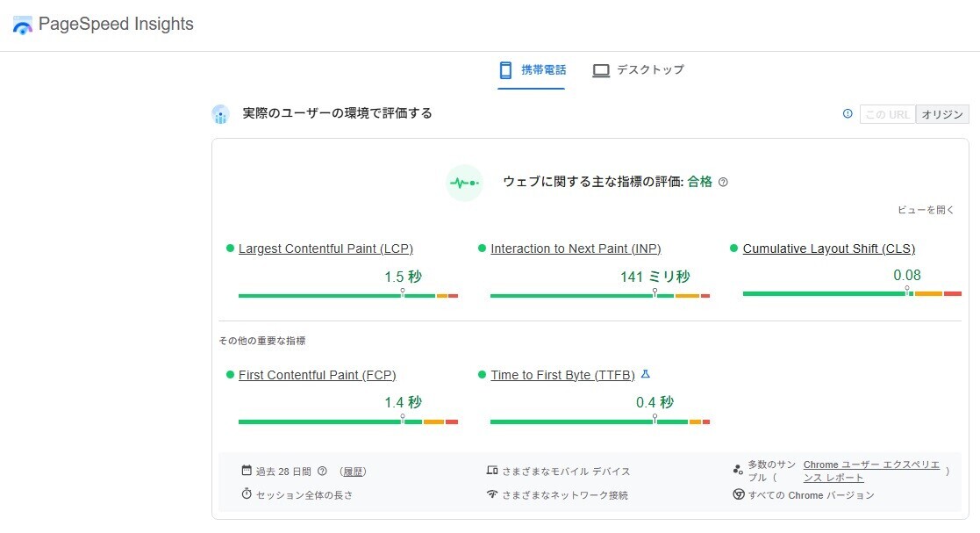The height and width of the screenshot is (533, 980).
Task: Switch to the 携帯電話 tab
Action: (532, 71)
